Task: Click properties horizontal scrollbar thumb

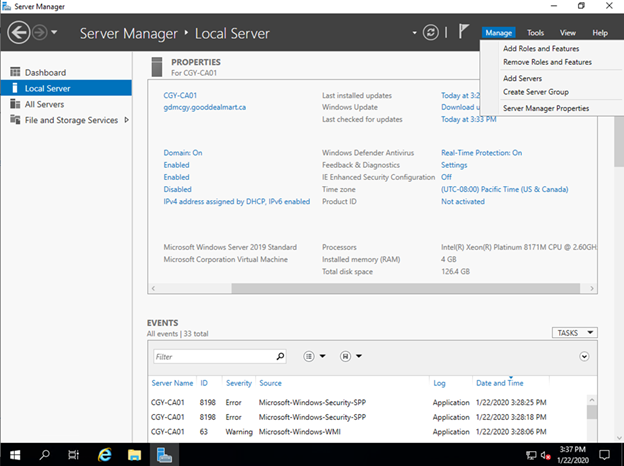Action: (x=406, y=288)
